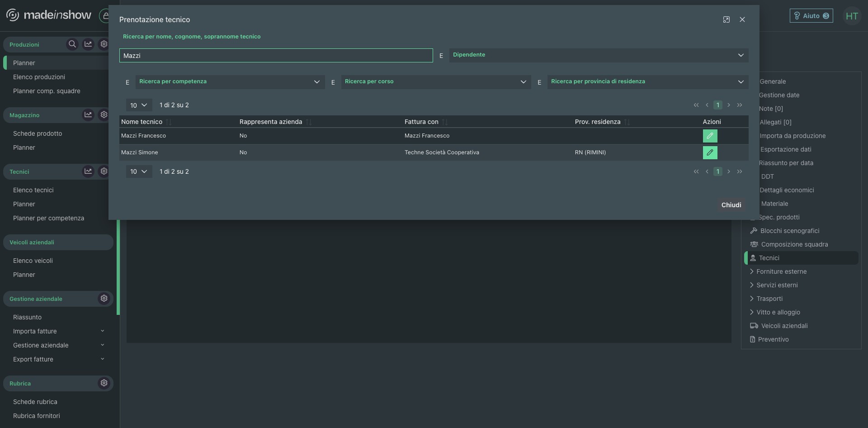Click the Rubrica settings gear icon
Viewport: 868px width, 428px height.
tap(104, 383)
